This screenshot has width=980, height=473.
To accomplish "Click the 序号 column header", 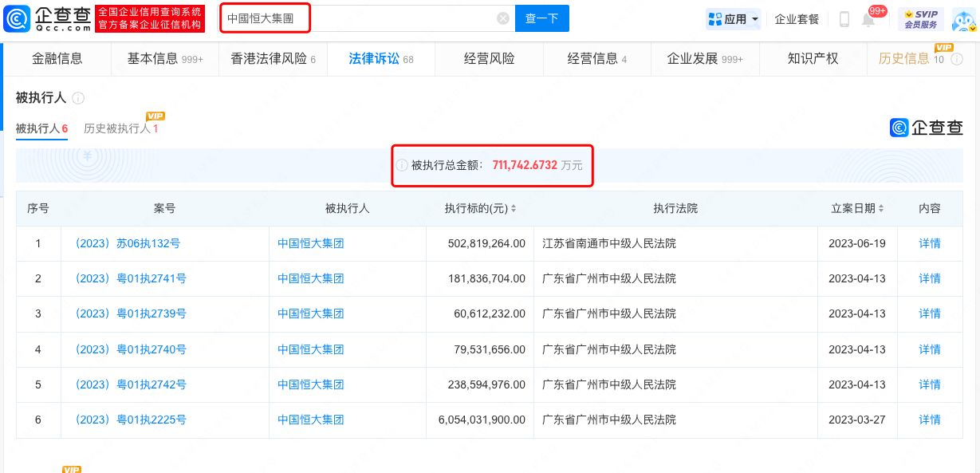I will 38,208.
